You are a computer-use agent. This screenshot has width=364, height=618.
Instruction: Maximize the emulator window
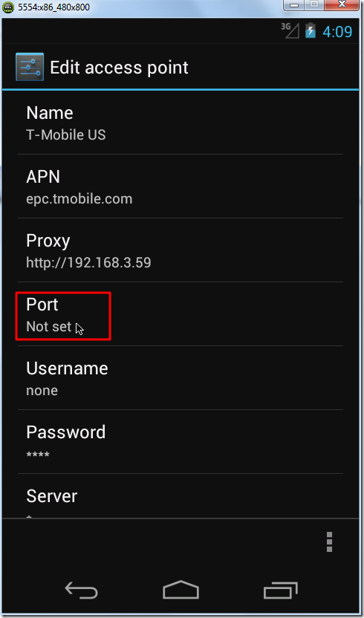pos(313,4)
